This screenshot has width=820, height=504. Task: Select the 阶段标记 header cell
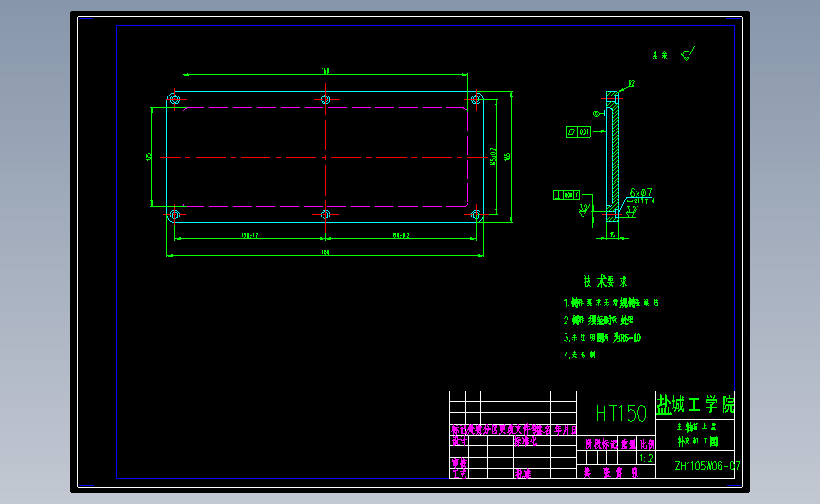click(x=601, y=444)
